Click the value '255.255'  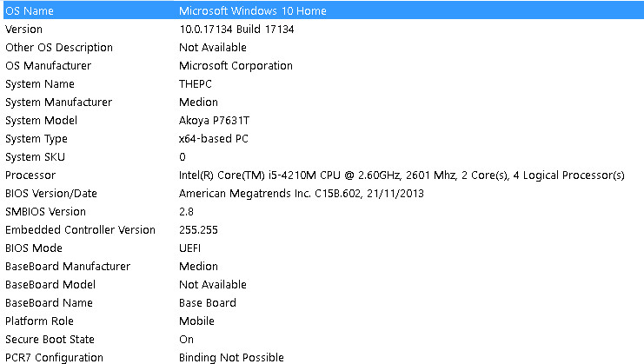[198, 230]
